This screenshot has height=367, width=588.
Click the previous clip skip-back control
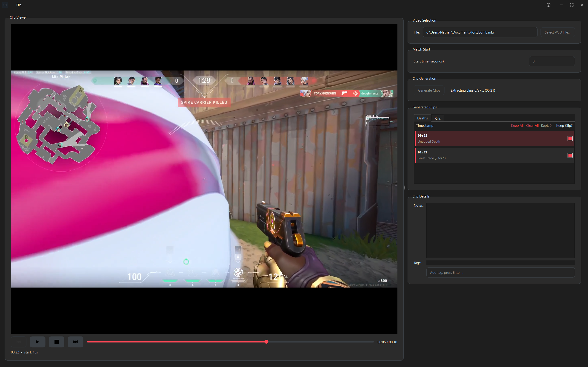click(19, 342)
